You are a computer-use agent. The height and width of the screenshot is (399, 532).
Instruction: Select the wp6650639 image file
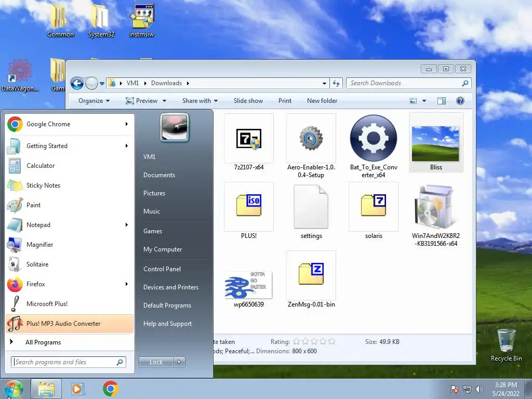click(x=249, y=288)
